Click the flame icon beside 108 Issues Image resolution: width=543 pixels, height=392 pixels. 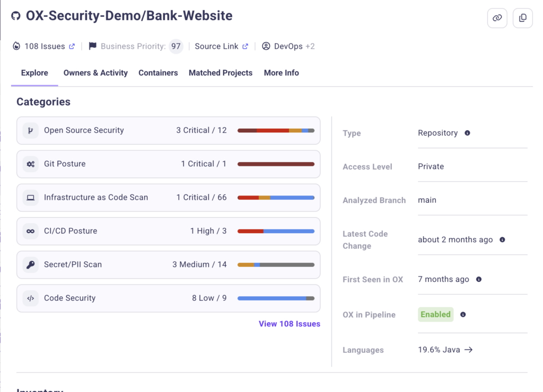[x=16, y=46]
